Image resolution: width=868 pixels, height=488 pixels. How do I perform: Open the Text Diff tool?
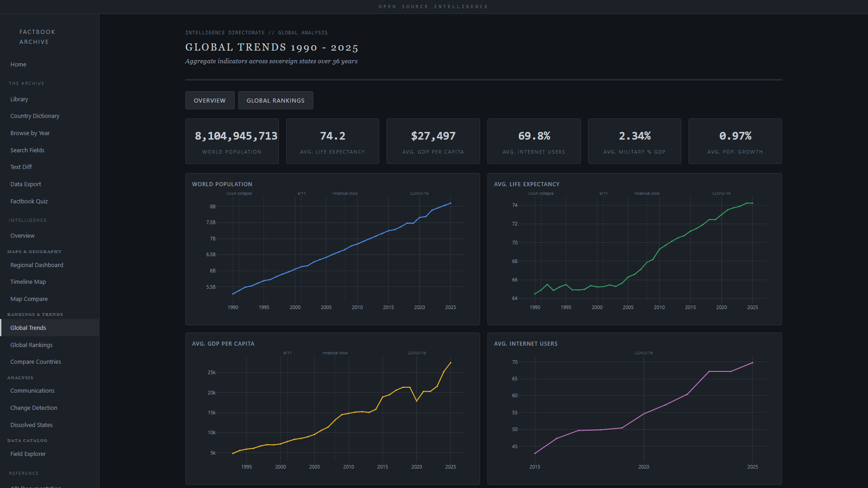click(x=21, y=167)
